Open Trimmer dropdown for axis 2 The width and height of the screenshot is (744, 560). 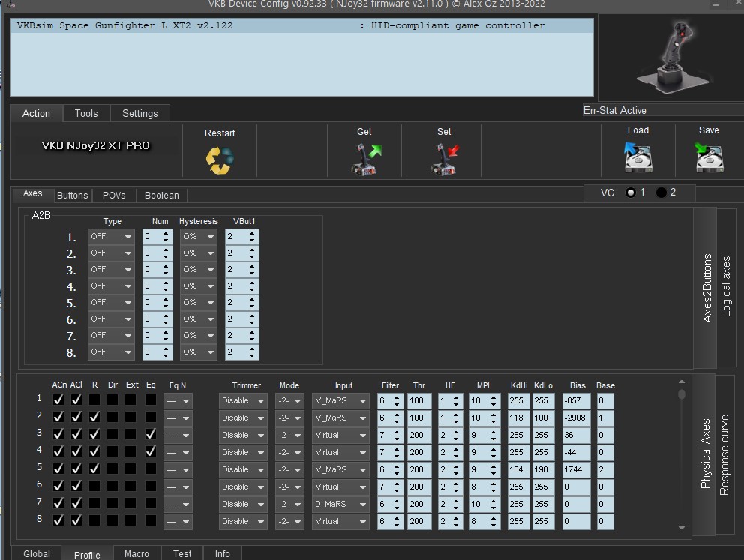(x=243, y=418)
